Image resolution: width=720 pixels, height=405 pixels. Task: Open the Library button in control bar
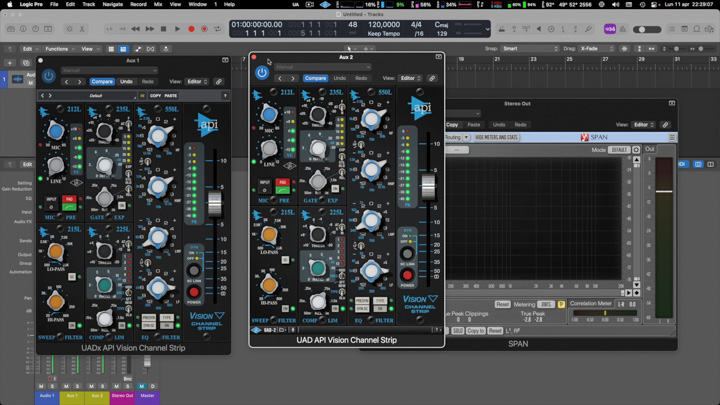(11, 29)
